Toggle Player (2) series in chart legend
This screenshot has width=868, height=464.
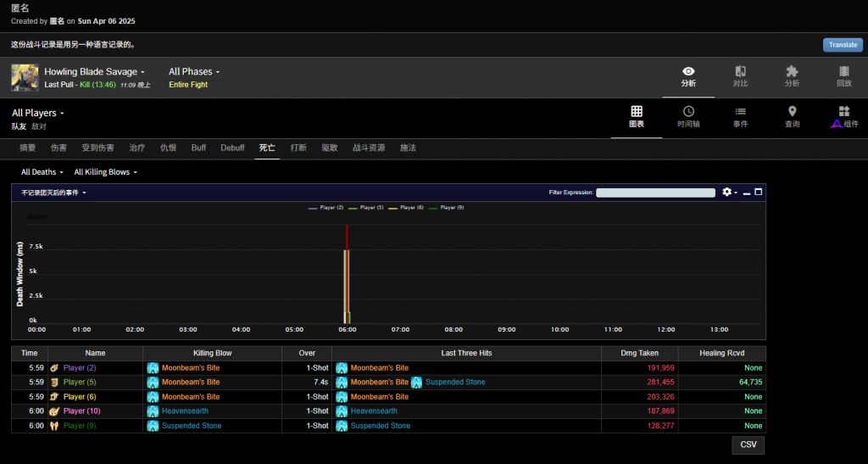(x=326, y=208)
